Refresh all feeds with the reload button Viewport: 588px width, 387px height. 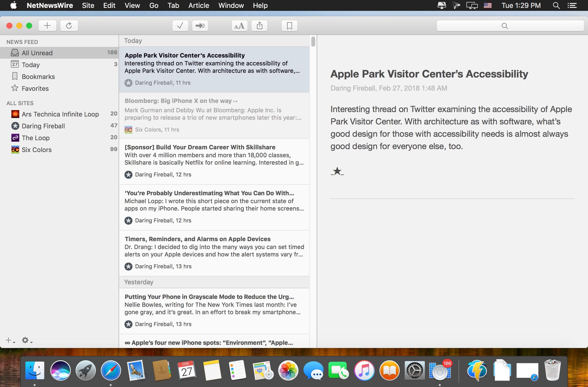[x=69, y=26]
